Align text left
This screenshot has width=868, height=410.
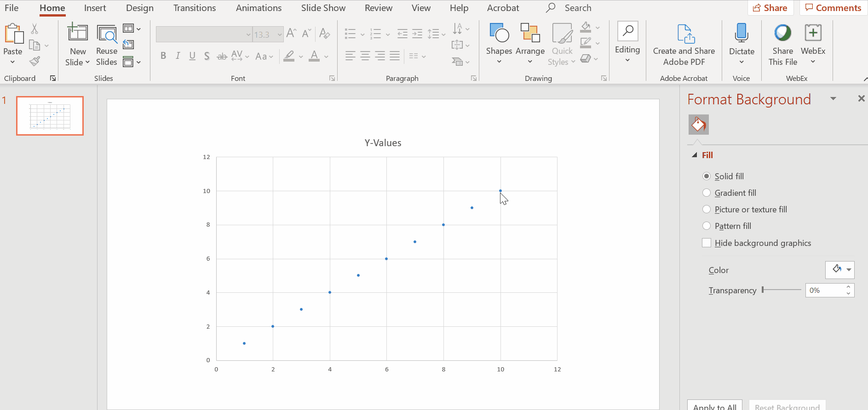(x=351, y=56)
